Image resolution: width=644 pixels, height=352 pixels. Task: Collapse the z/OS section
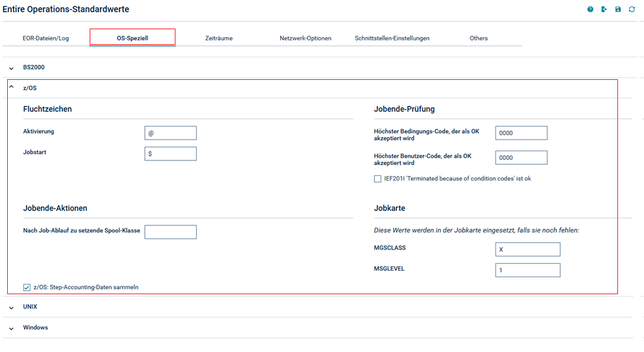[x=12, y=87]
